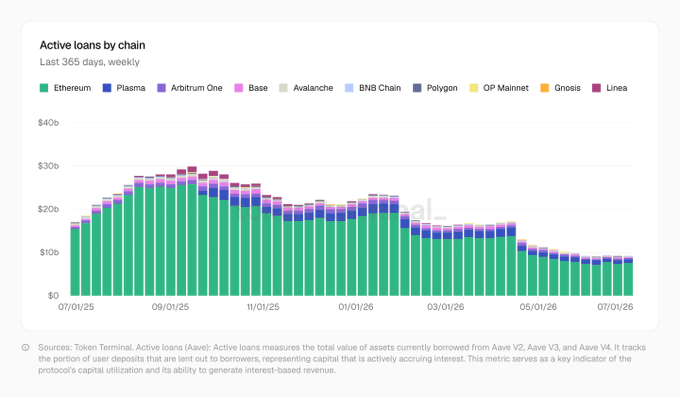Click the $40b axis label
This screenshot has width=680, height=397.
tap(48, 123)
